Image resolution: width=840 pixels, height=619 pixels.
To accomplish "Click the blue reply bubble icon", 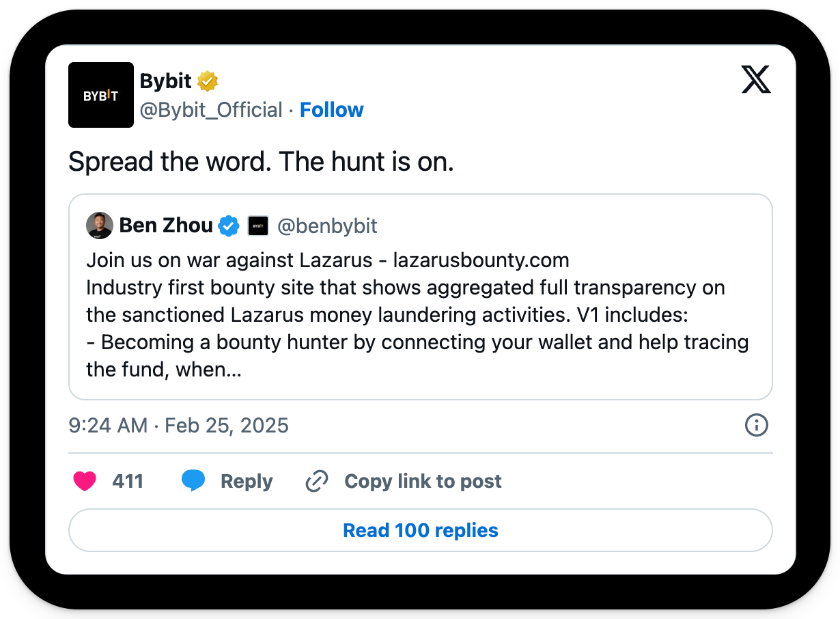I will (x=193, y=481).
